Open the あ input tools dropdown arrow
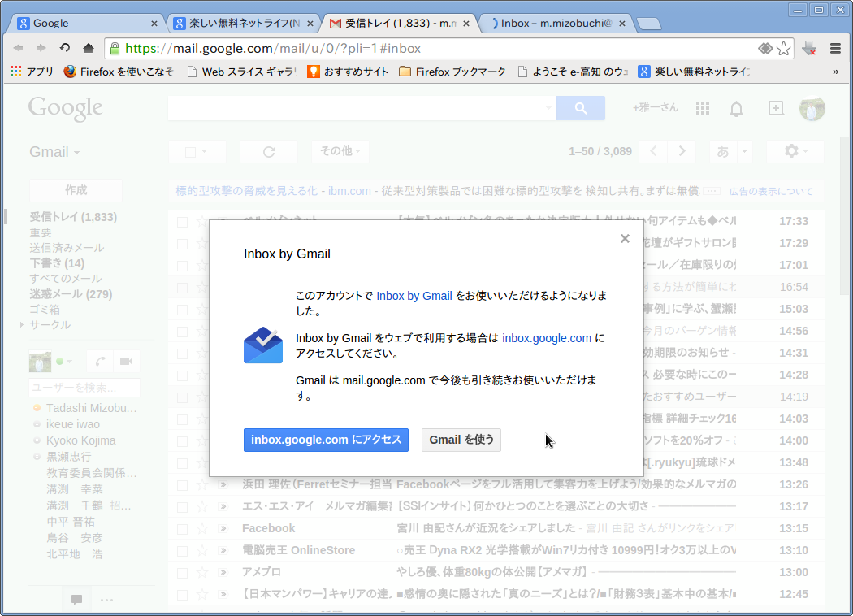The height and width of the screenshot is (616, 853). pos(744,151)
